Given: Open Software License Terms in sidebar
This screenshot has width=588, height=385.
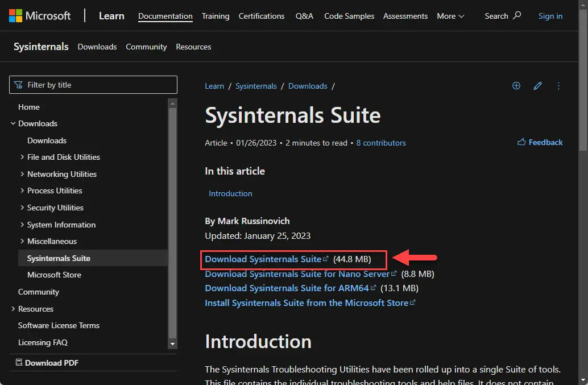Looking at the screenshot, I should click(59, 325).
